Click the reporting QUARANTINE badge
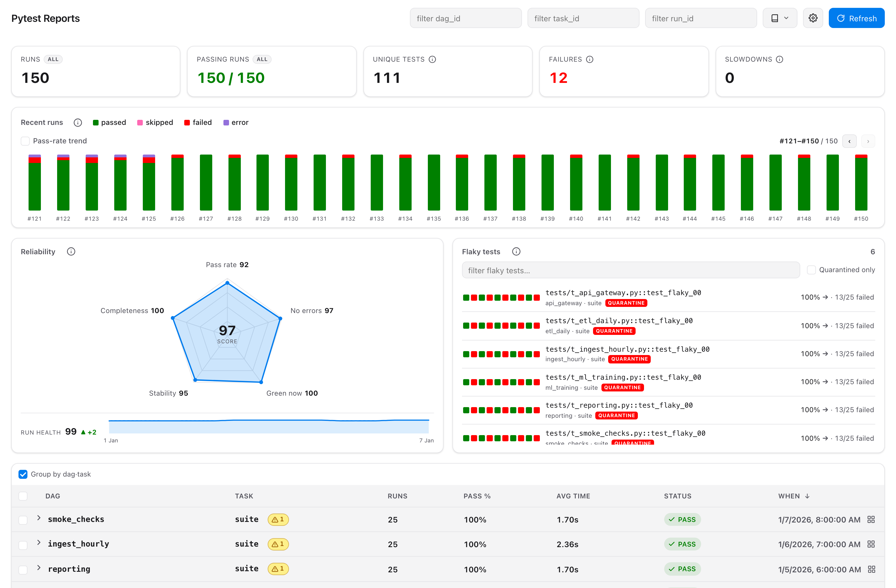 (617, 416)
